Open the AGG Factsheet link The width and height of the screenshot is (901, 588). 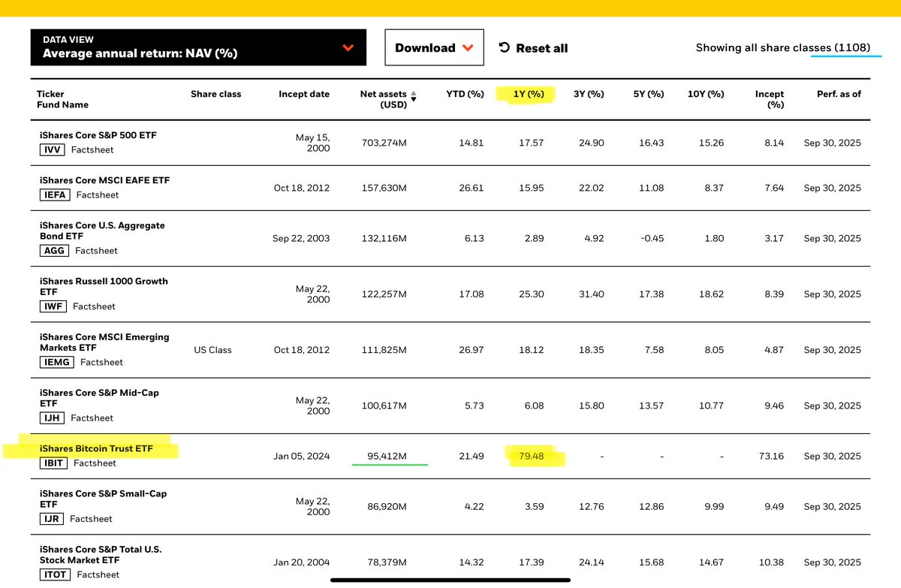pyautogui.click(x=96, y=250)
